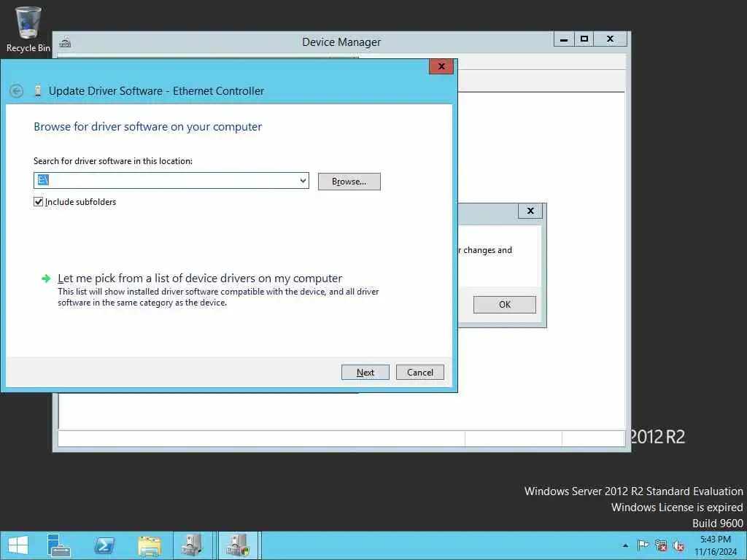The height and width of the screenshot is (560, 747).
Task: Click the volume speaker tray icon
Action: [678, 545]
